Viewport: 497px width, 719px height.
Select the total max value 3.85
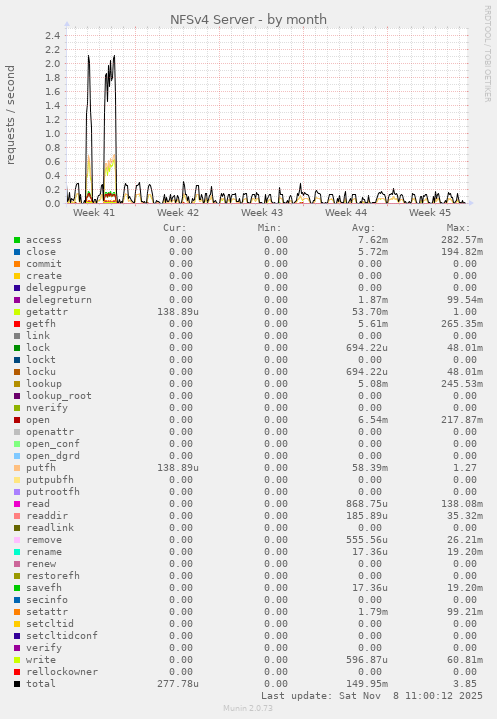[465, 684]
